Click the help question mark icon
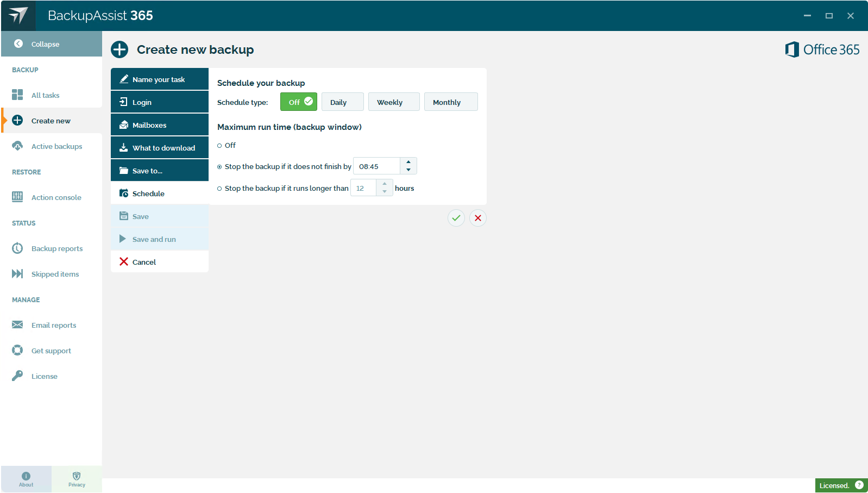Screen dimensions: 868x493 [x=859, y=485]
